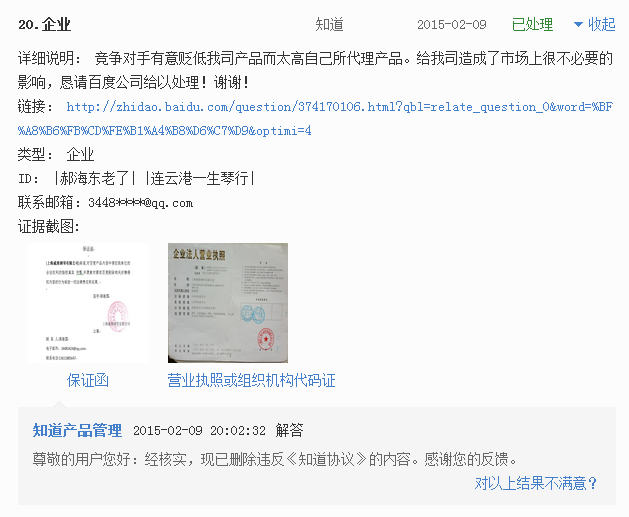The width and height of the screenshot is (629, 517).
Task: Select the ID 郝海东老了
Action: coord(95,178)
